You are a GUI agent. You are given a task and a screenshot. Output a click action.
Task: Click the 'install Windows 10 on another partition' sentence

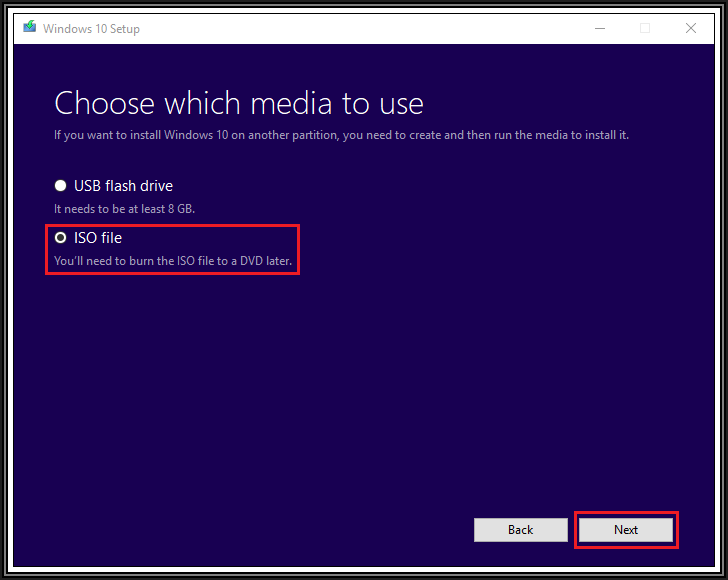[x=341, y=135]
